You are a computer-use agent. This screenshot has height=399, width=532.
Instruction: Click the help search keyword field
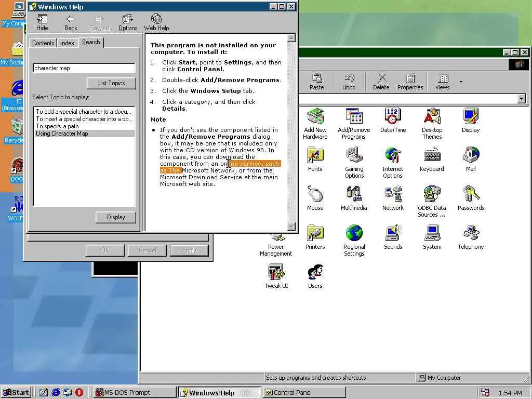[84, 68]
